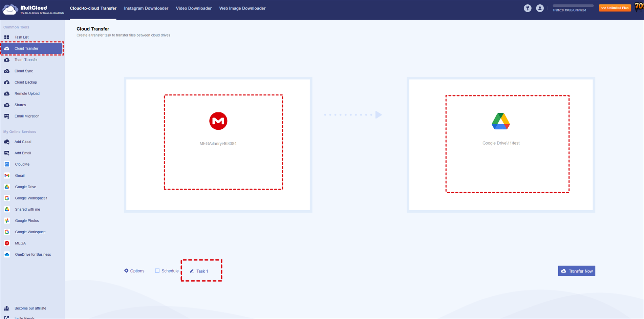Open the Web Image Downloader tab
644x319 pixels.
[x=242, y=8]
